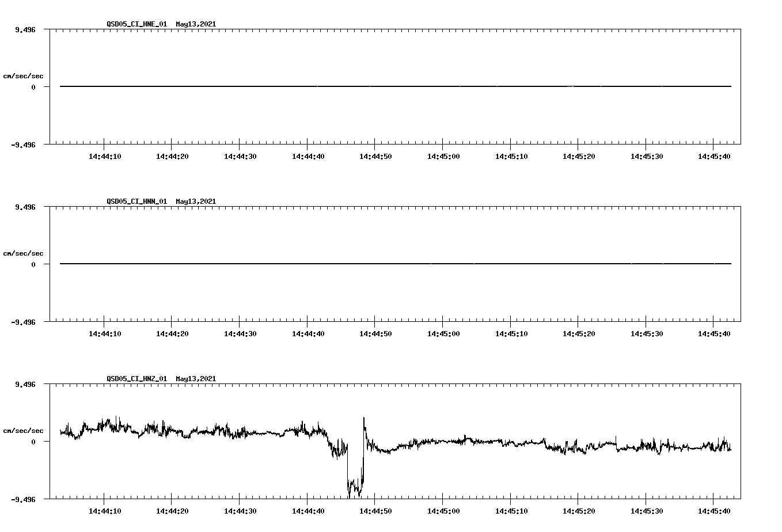Select the 14:44:10 time label under HNN plot
This screenshot has height=532, width=782.
(x=105, y=334)
